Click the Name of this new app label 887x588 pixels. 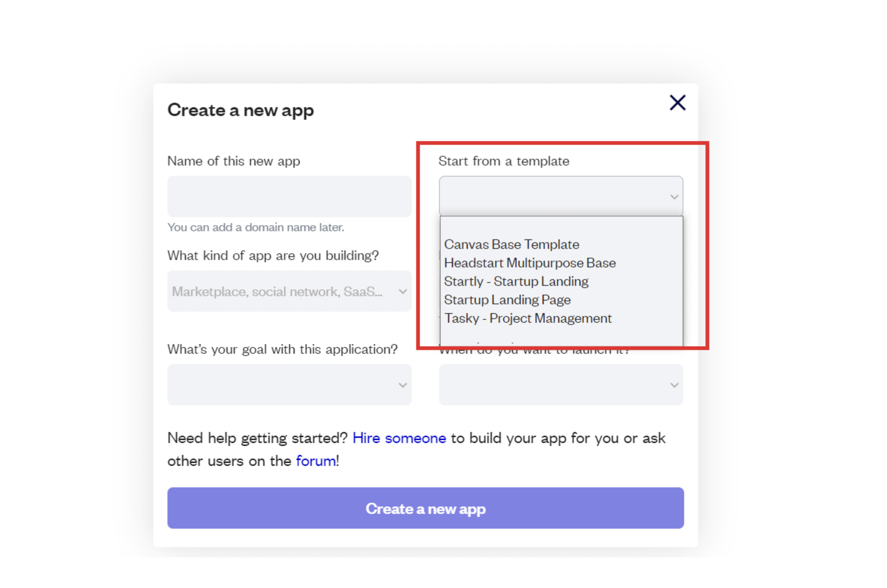click(x=233, y=161)
